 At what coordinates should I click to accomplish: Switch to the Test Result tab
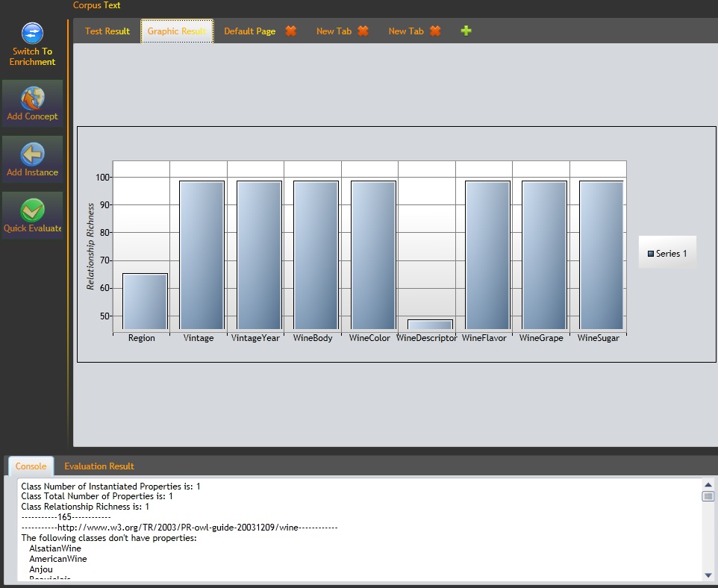click(107, 31)
